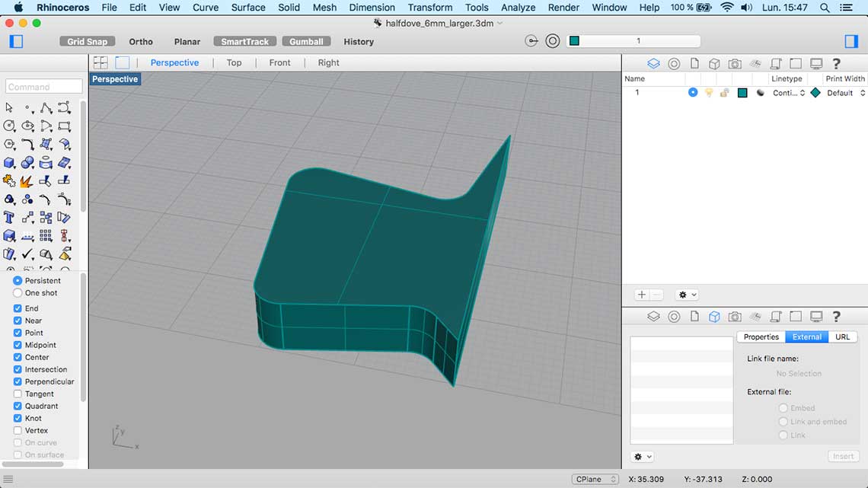Toggle the Ortho button
The image size is (868, 488).
(141, 42)
